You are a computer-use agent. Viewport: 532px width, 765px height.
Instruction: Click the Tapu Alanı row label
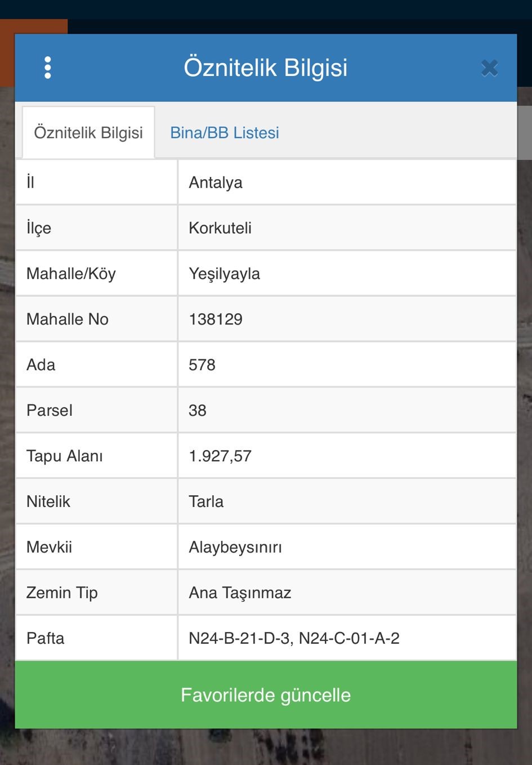click(x=65, y=456)
